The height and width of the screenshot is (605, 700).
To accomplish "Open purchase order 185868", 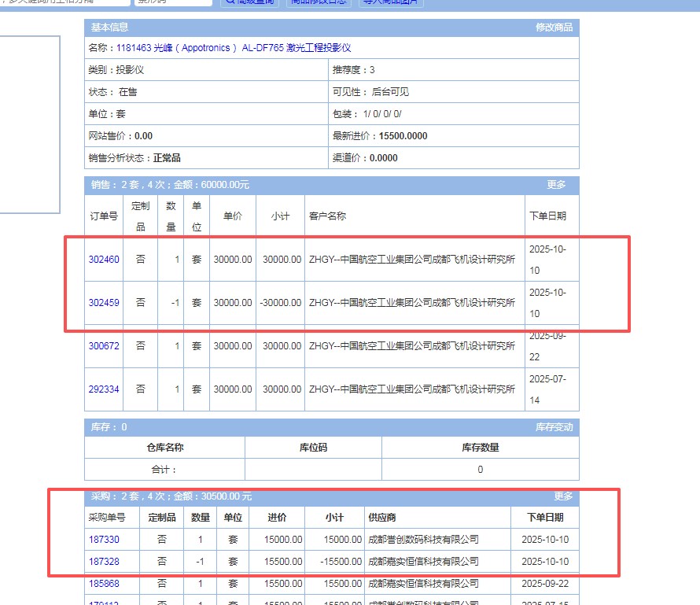I will tap(104, 584).
